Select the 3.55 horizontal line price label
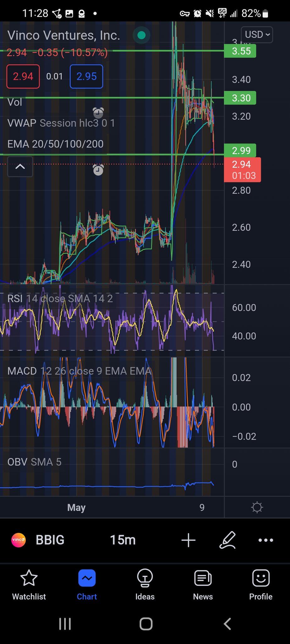Viewport: 290px width, 644px height. pos(240,51)
